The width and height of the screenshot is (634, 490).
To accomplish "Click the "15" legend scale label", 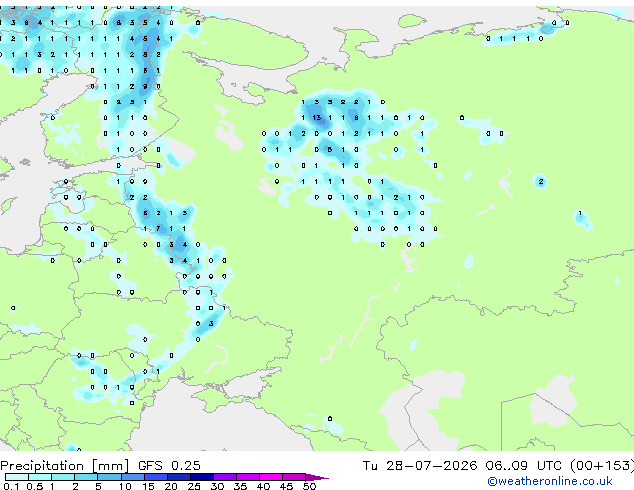I will [148, 486].
